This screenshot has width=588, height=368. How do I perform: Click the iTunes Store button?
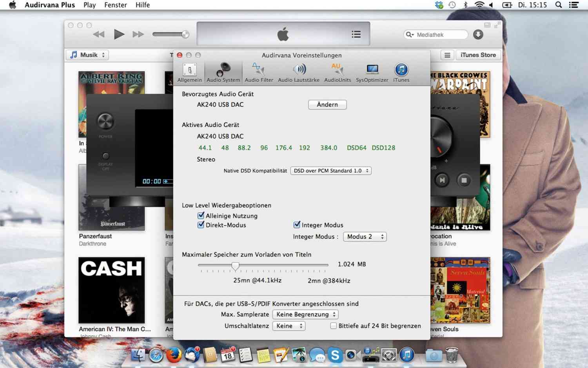click(x=478, y=55)
